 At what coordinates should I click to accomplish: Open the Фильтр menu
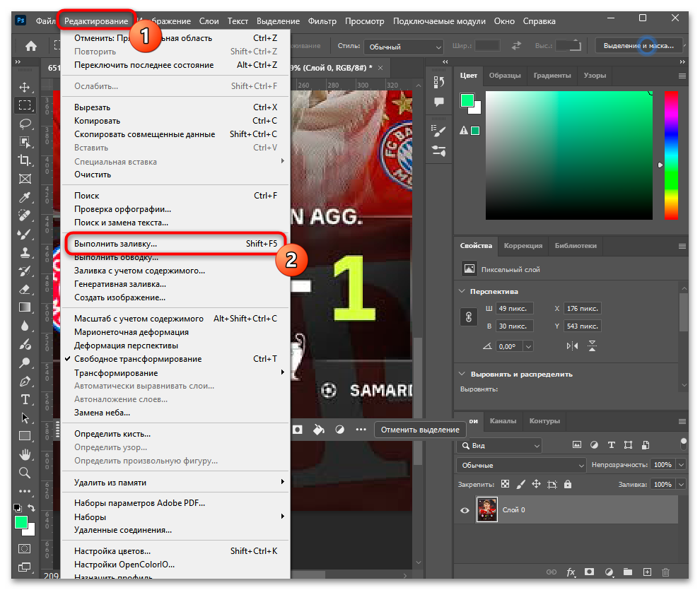pyautogui.click(x=322, y=21)
